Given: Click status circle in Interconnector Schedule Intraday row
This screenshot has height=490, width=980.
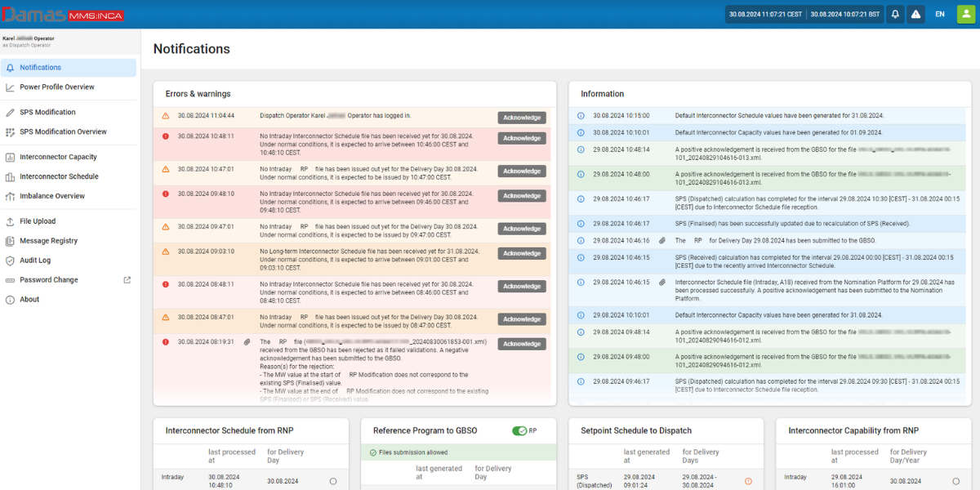Looking at the screenshot, I should [x=333, y=481].
